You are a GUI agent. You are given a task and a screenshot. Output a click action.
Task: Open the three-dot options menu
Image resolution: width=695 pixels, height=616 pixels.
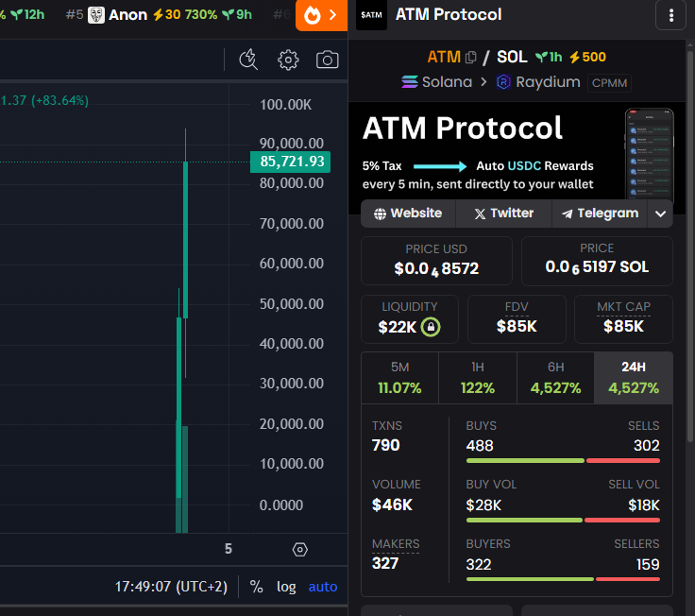pyautogui.click(x=671, y=15)
